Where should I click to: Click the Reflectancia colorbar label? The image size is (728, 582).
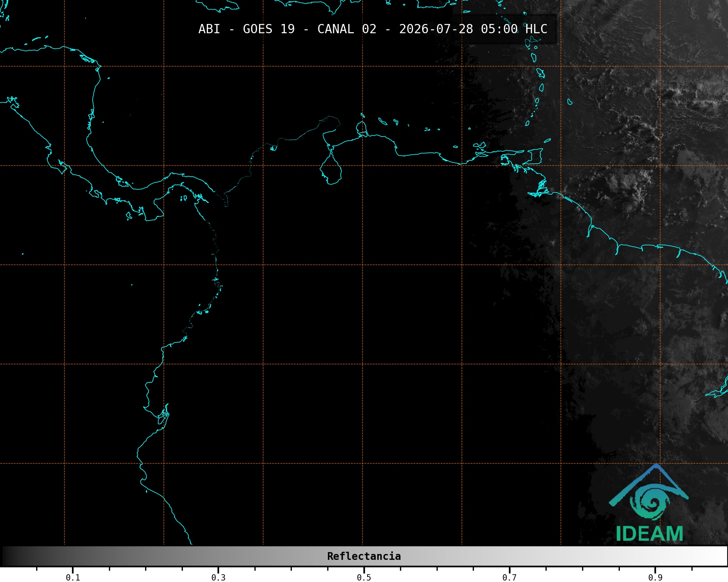tap(364, 556)
